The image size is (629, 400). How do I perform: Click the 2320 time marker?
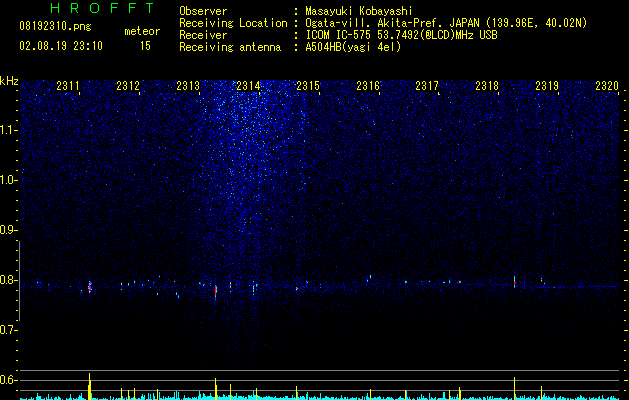click(x=607, y=85)
